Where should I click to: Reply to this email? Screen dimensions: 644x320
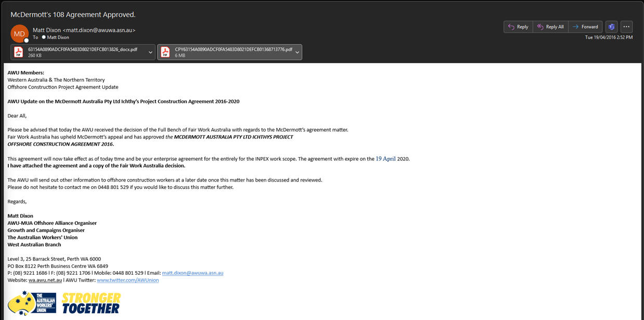coord(518,27)
